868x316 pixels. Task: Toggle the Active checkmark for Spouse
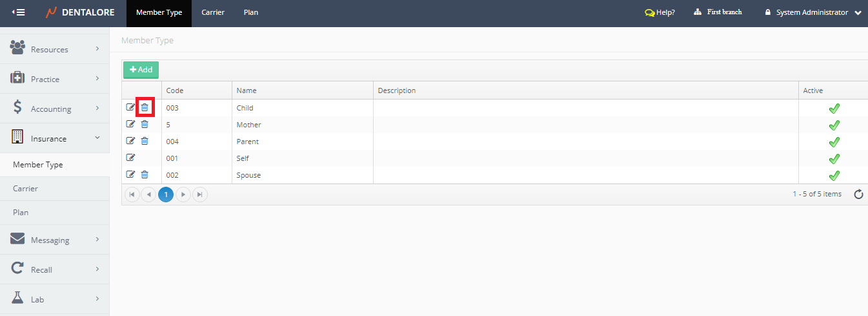tap(834, 175)
